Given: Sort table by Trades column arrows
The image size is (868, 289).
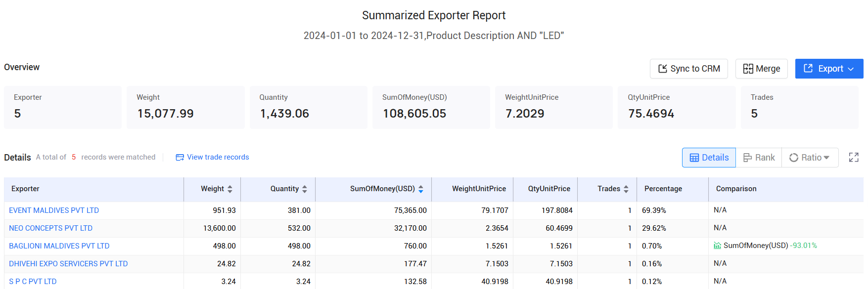Looking at the screenshot, I should tap(626, 189).
